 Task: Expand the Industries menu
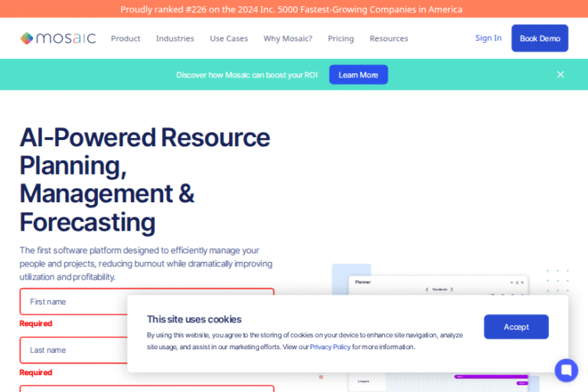tap(175, 38)
